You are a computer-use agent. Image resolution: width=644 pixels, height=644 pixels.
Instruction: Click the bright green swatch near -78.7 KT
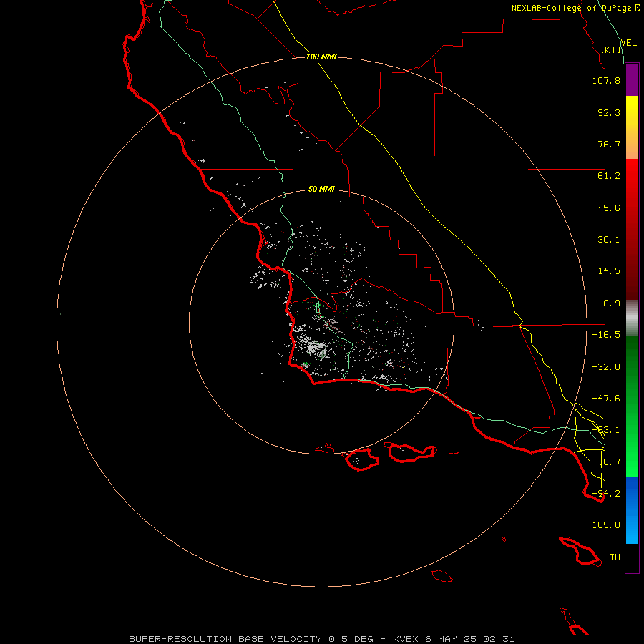632,462
